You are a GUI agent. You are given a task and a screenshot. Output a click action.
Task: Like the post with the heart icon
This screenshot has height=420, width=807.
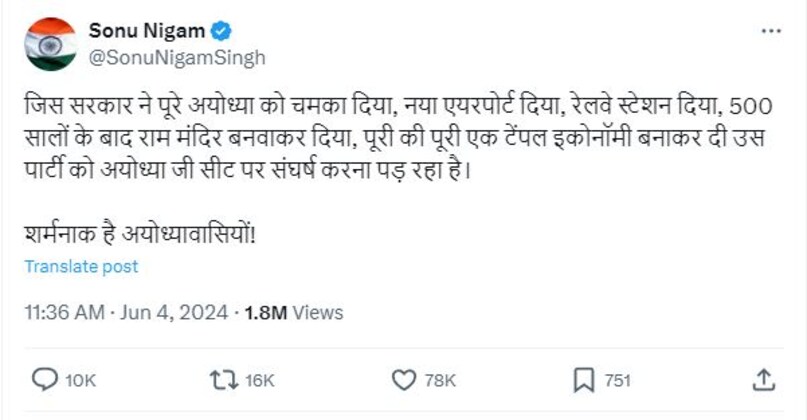[404, 380]
